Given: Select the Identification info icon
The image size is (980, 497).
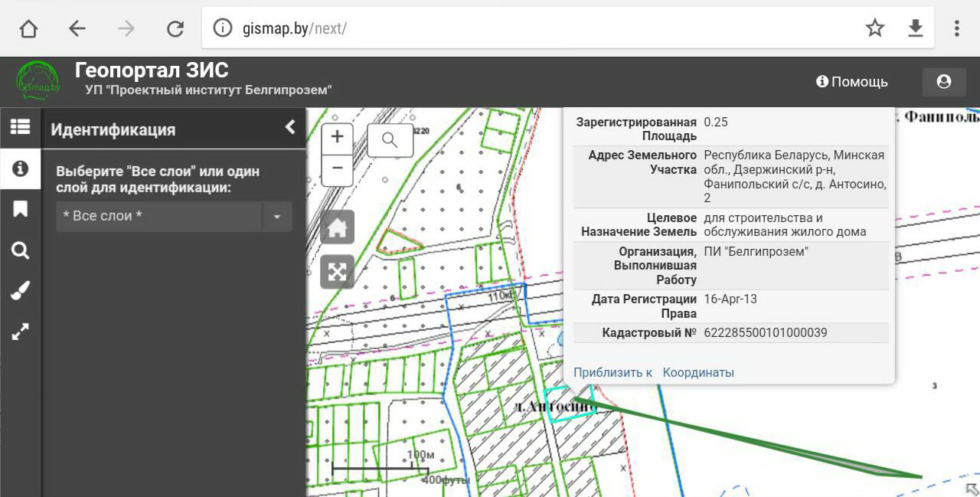Looking at the screenshot, I should pos(20,168).
